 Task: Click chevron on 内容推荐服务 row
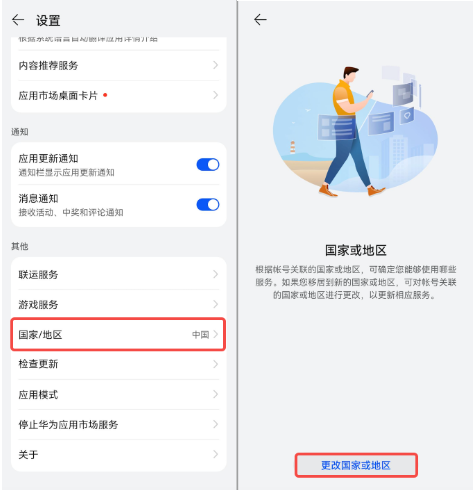(216, 65)
